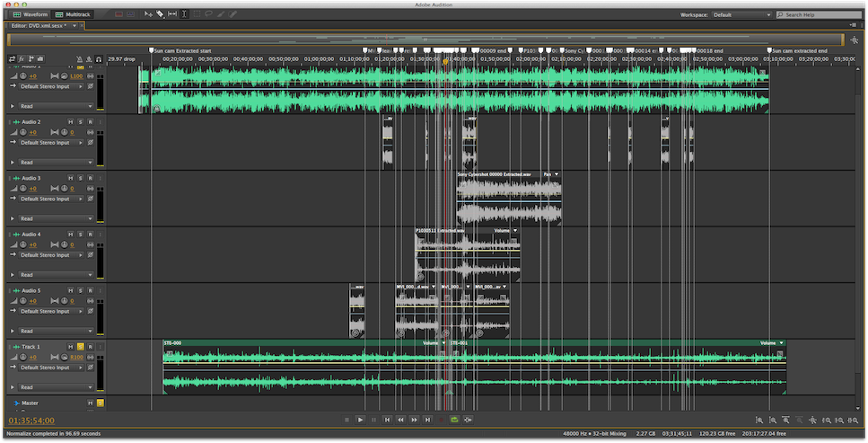The width and height of the screenshot is (868, 443).
Task: Click the Stop button in transport
Action: (x=346, y=420)
